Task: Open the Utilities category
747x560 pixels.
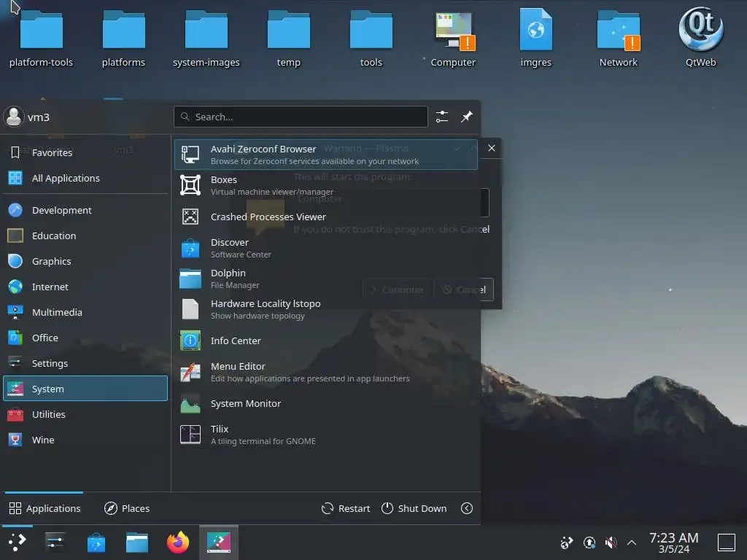Action: click(85, 414)
